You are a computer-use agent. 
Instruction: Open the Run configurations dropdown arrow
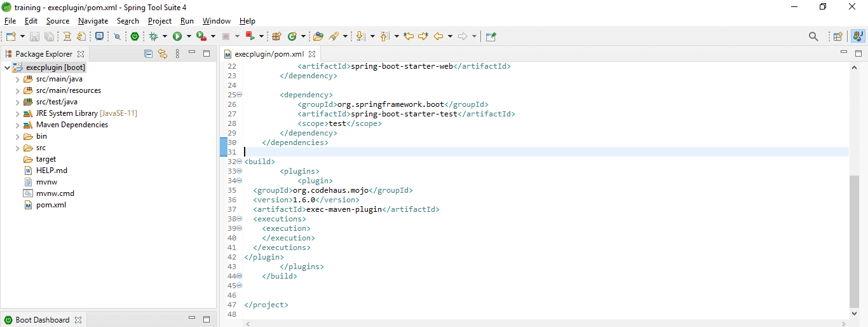(189, 37)
